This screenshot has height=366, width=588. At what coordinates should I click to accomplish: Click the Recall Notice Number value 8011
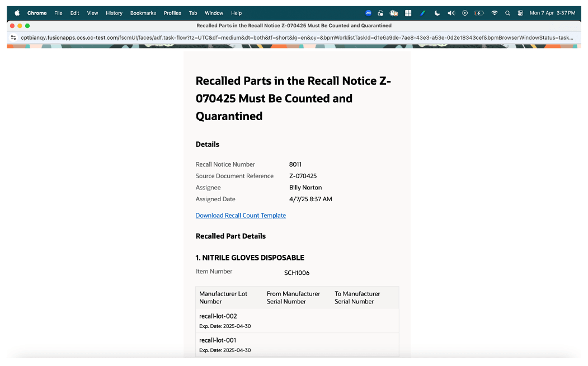coord(295,164)
